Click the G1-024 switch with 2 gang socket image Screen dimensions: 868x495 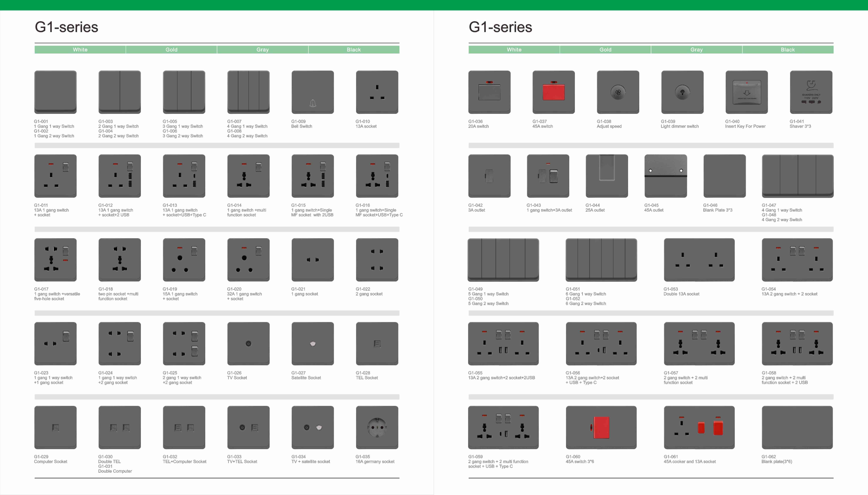pyautogui.click(x=120, y=344)
